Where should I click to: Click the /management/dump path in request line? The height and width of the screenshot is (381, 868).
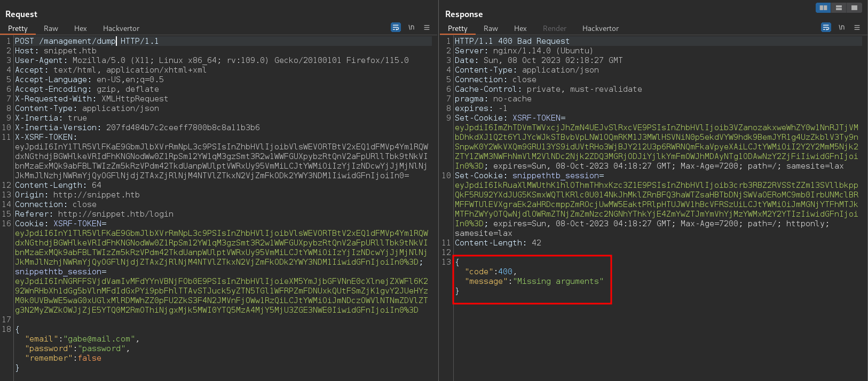tap(77, 41)
